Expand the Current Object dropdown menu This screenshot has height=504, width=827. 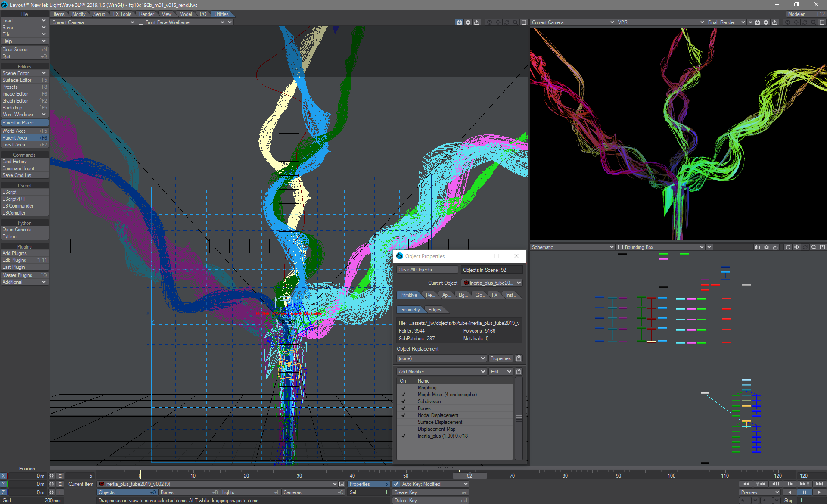tap(517, 283)
